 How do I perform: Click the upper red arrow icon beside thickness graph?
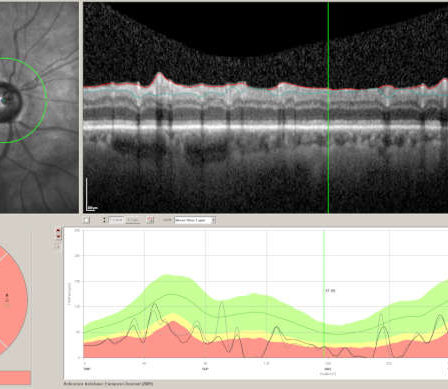(x=58, y=230)
